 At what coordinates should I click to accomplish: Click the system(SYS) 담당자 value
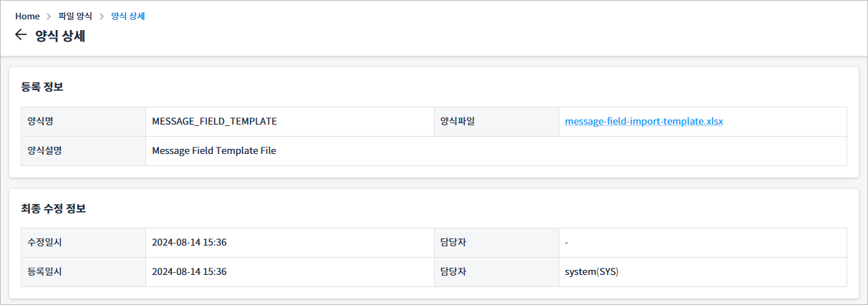point(592,272)
